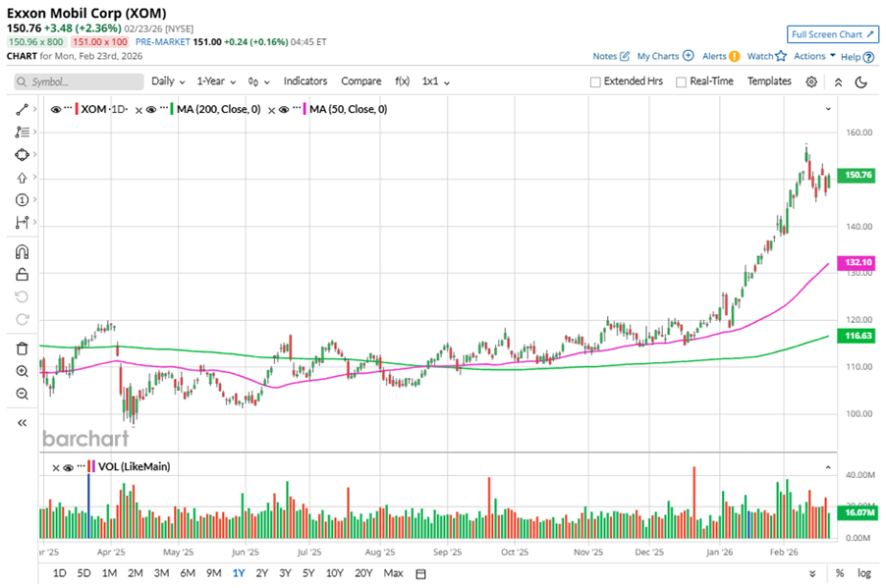
Task: Open the calendar date range picker
Action: (x=420, y=573)
